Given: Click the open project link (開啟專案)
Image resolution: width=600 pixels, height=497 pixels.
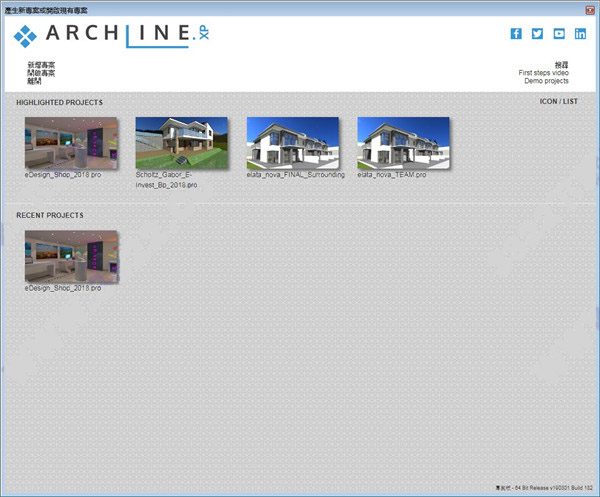Looking at the screenshot, I should click(41, 73).
